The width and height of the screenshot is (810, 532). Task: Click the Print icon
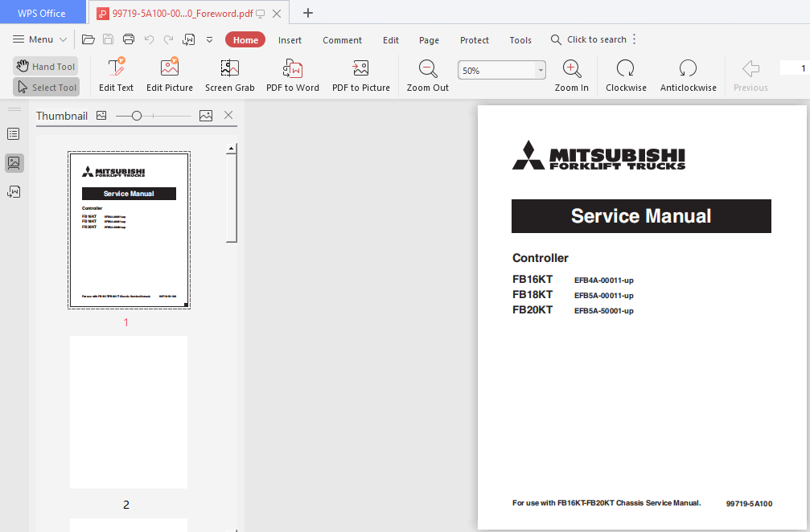129,39
